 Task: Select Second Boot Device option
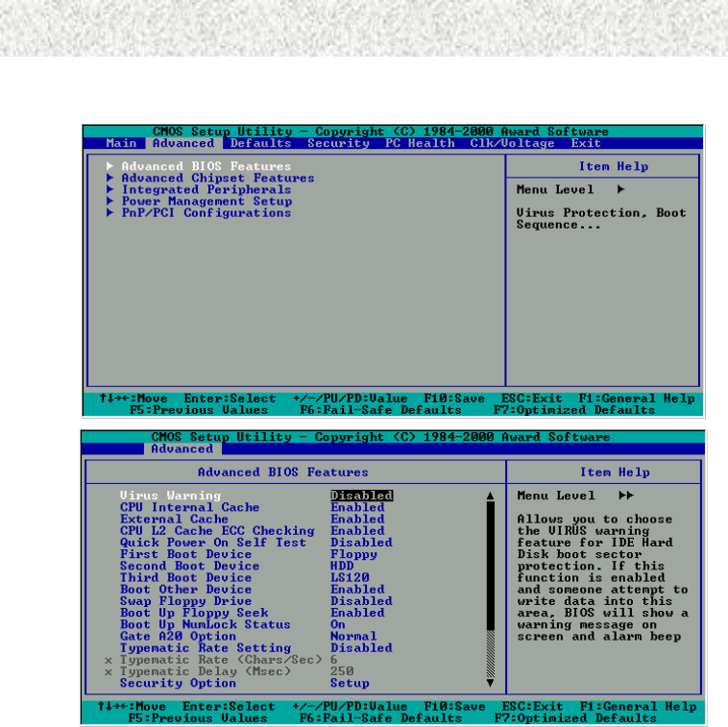(x=189, y=566)
